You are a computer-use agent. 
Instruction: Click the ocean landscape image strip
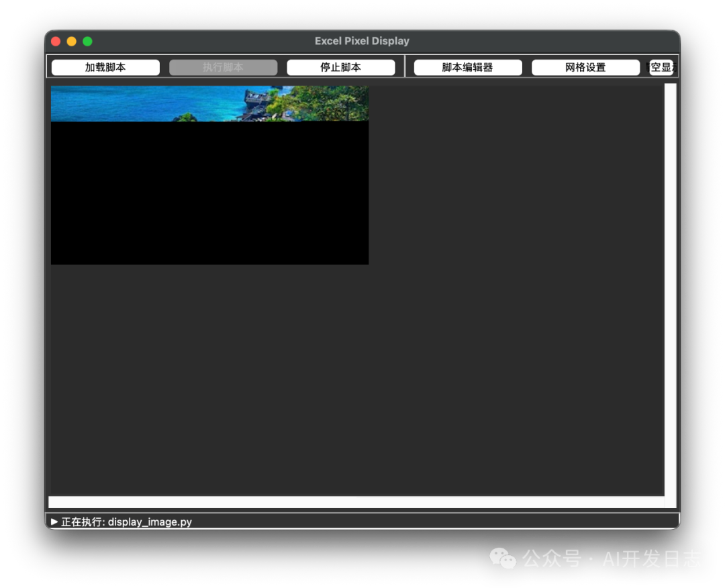pos(208,102)
